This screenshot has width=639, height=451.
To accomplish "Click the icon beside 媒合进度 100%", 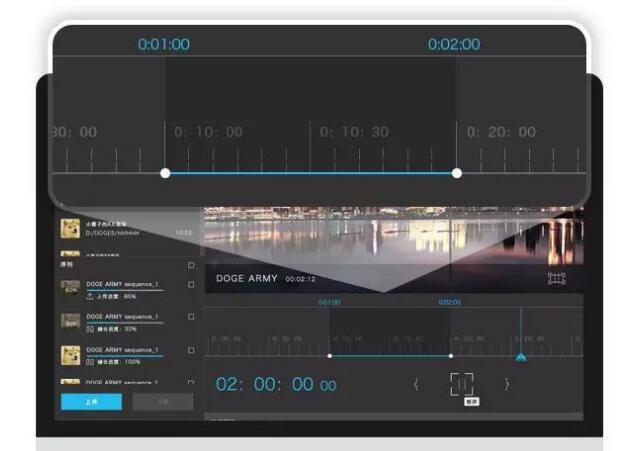I will pyautogui.click(x=90, y=361).
